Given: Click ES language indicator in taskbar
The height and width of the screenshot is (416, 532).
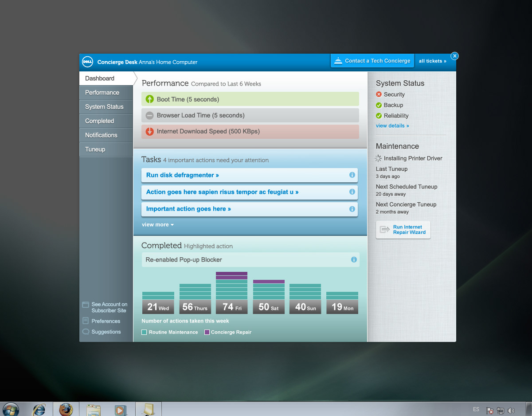Looking at the screenshot, I should tap(476, 409).
